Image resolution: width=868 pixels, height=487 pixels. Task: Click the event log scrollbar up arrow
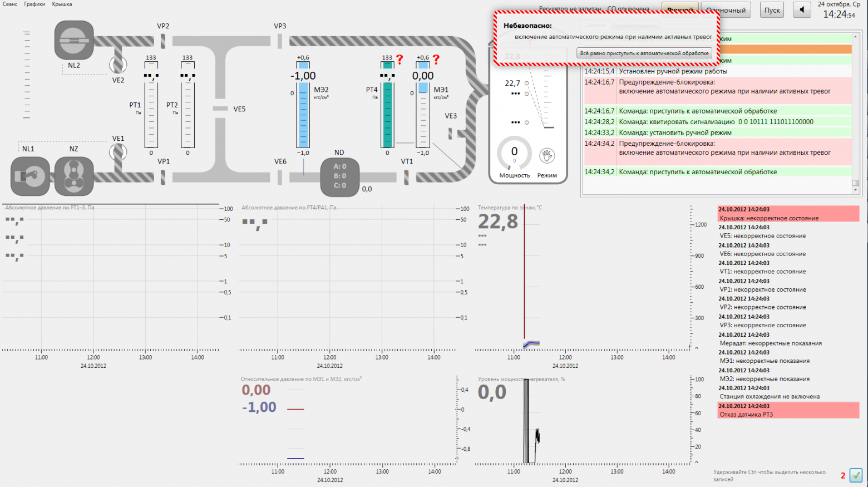click(856, 37)
